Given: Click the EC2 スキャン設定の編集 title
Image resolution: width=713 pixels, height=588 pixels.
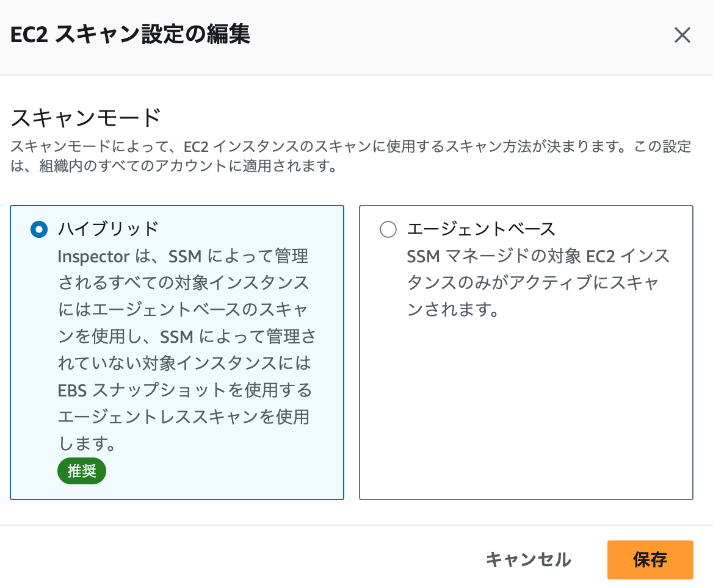Looking at the screenshot, I should tap(129, 35).
